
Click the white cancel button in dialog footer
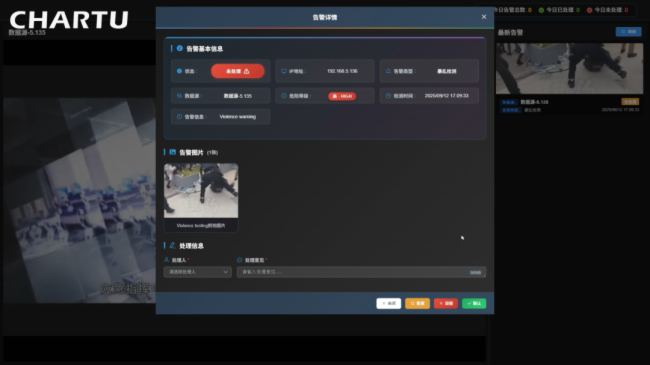tap(388, 303)
